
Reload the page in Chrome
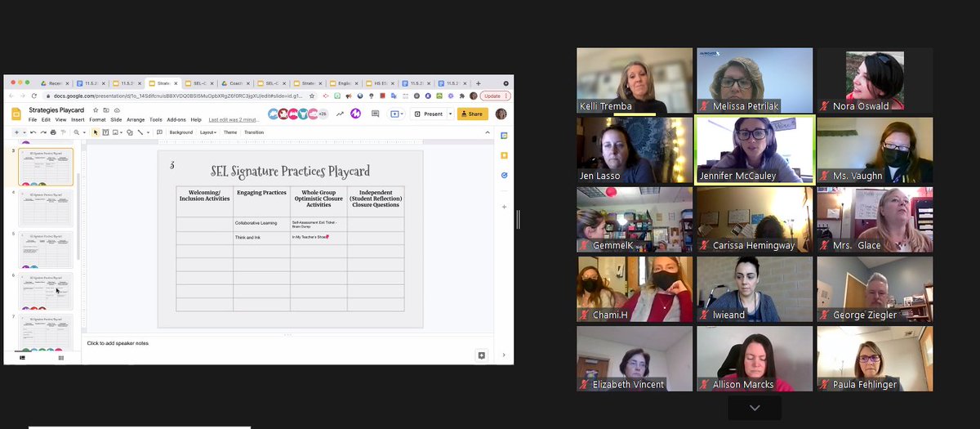pos(33,96)
